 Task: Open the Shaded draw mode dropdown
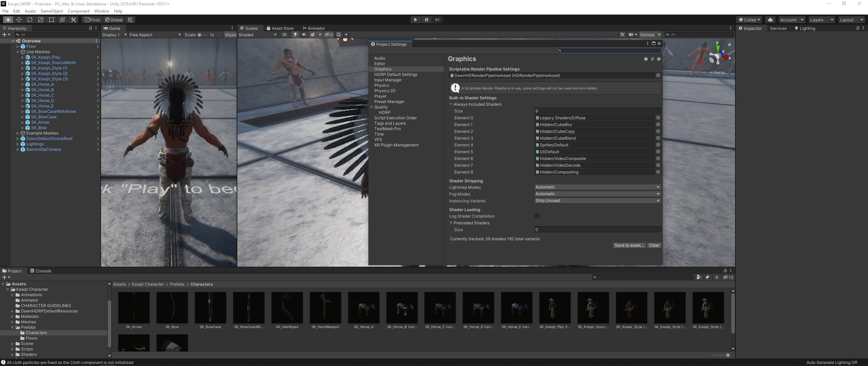pyautogui.click(x=258, y=35)
